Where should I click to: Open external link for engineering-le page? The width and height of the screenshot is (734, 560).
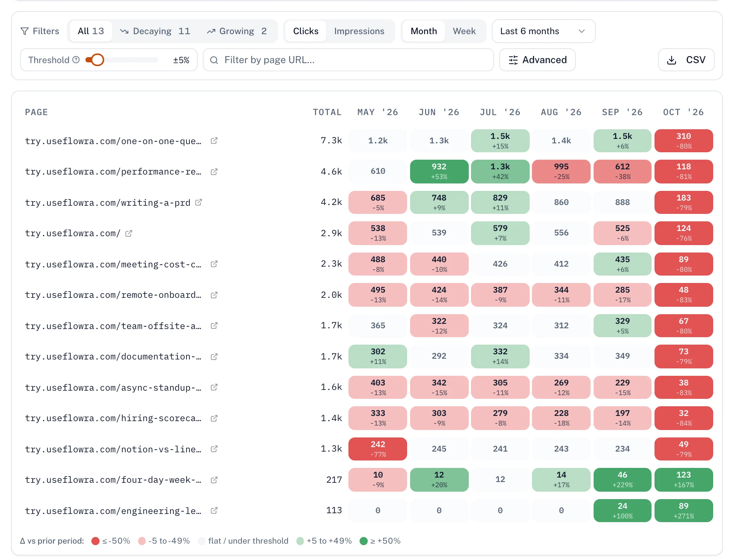[x=214, y=511]
